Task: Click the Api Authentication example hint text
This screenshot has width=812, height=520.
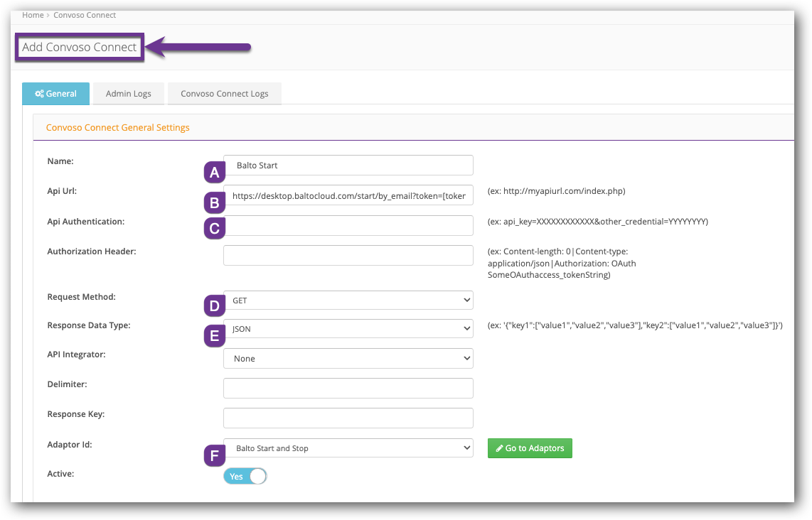Action: click(597, 222)
